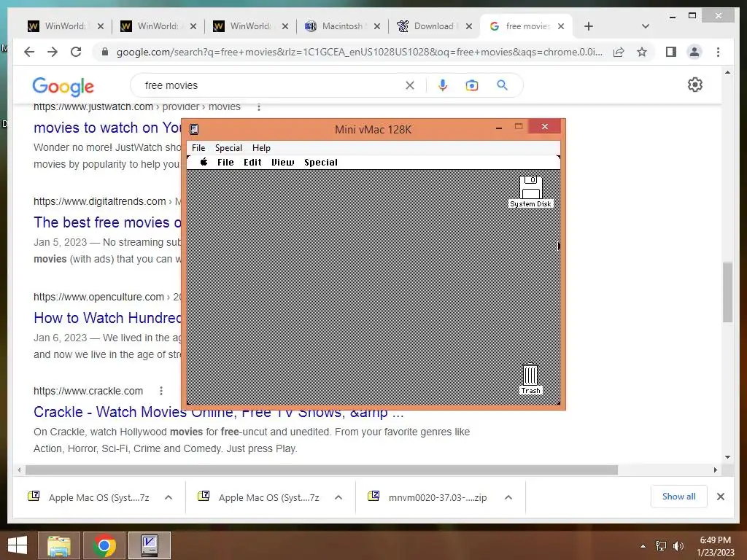
Task: Open more options for crackle.com result
Action: point(161,391)
